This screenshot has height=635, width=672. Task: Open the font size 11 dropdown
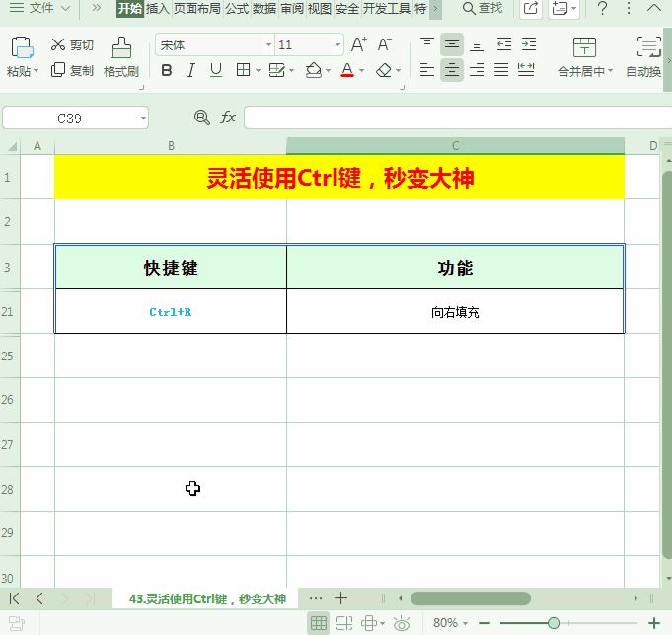pos(337,44)
